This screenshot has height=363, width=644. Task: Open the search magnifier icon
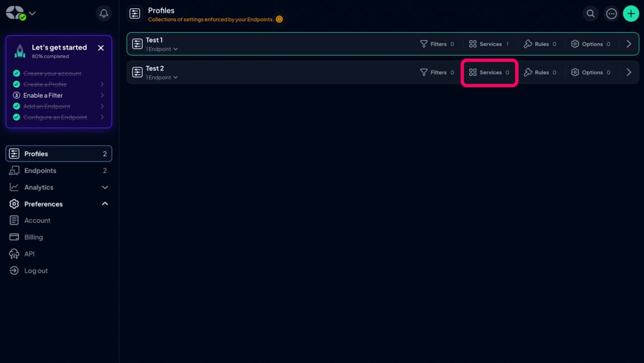coord(591,14)
